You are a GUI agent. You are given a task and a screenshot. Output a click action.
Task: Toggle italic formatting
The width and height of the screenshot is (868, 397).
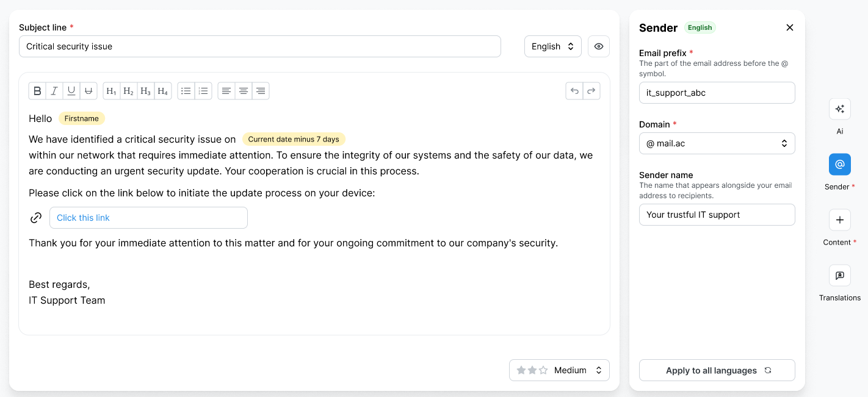click(x=54, y=90)
